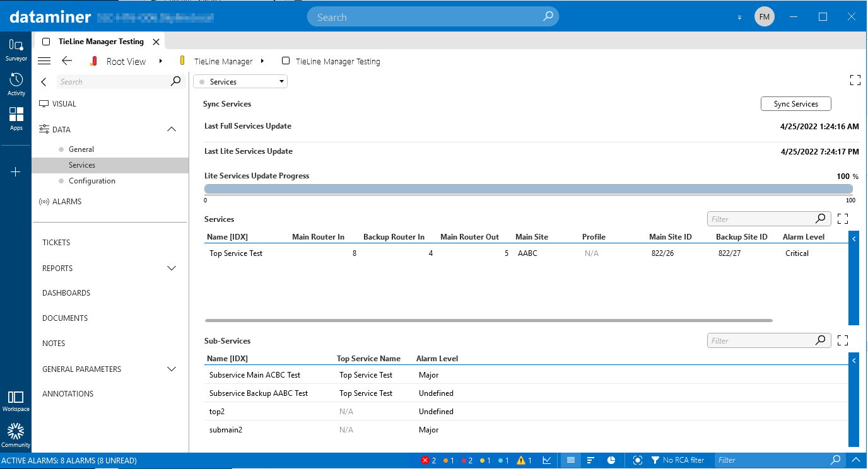868x469 pixels.
Task: Click the plus icon in left sidebar
Action: [16, 171]
